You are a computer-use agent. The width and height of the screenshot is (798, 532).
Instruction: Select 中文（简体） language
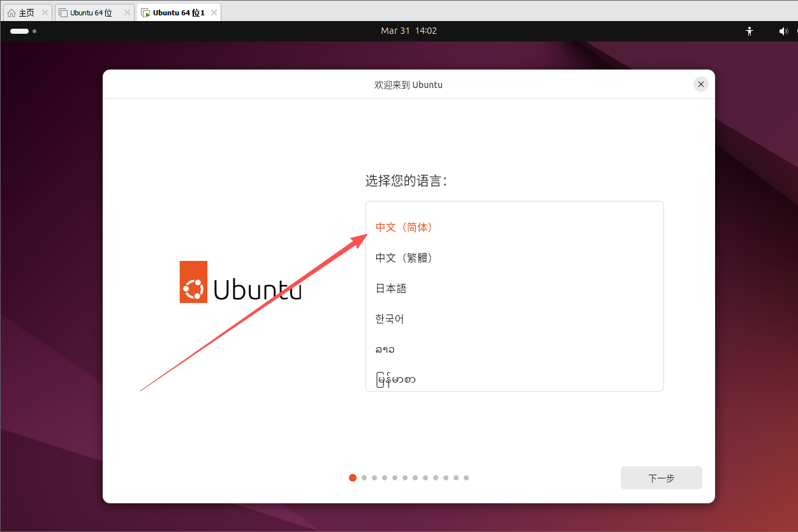click(514, 227)
